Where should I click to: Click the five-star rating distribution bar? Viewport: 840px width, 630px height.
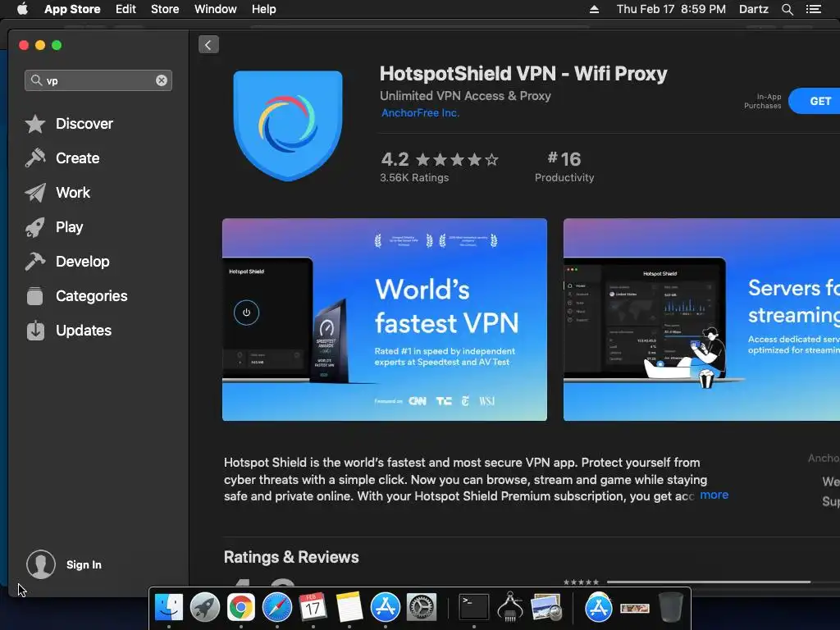[x=709, y=582]
